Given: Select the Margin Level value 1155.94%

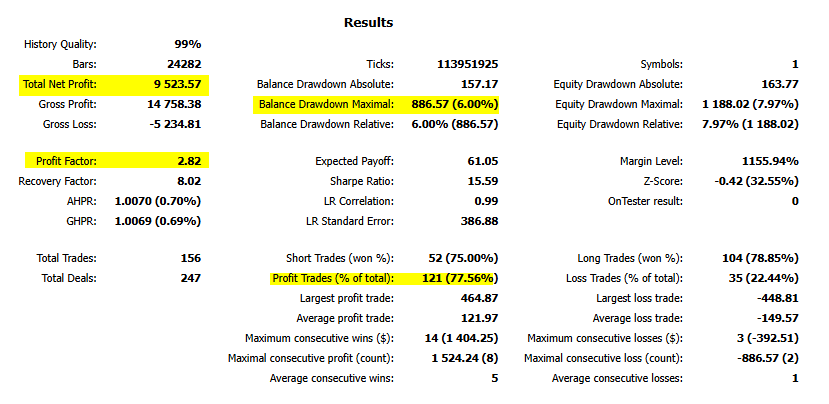Looking at the screenshot, I should 766,161.
